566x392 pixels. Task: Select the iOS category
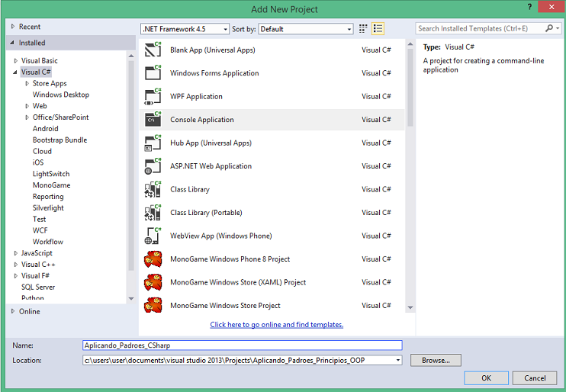click(x=38, y=162)
